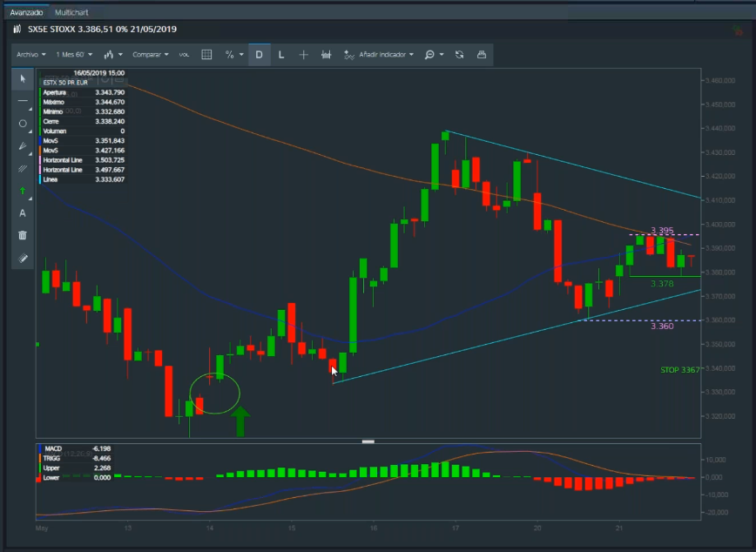
Task: Click date label 14 on time axis
Action: coord(210,528)
